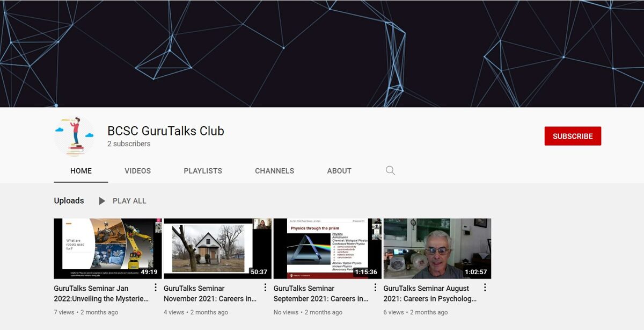This screenshot has width=644, height=330.
Task: Click the '2 subscribers' count text
Action: (129, 144)
